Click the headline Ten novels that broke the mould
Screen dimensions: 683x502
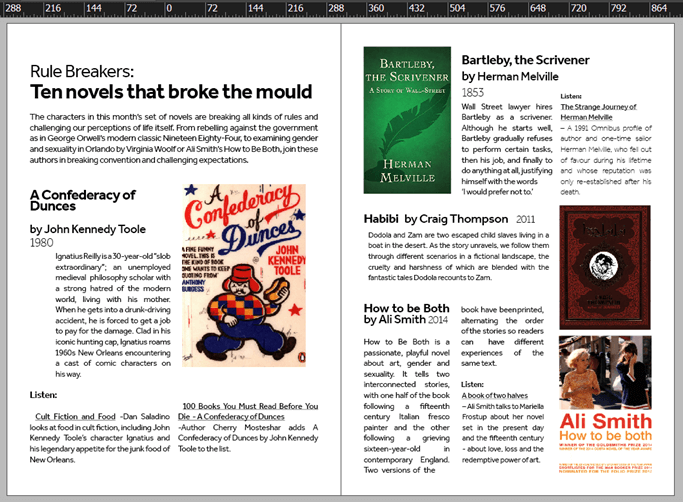pyautogui.click(x=171, y=92)
